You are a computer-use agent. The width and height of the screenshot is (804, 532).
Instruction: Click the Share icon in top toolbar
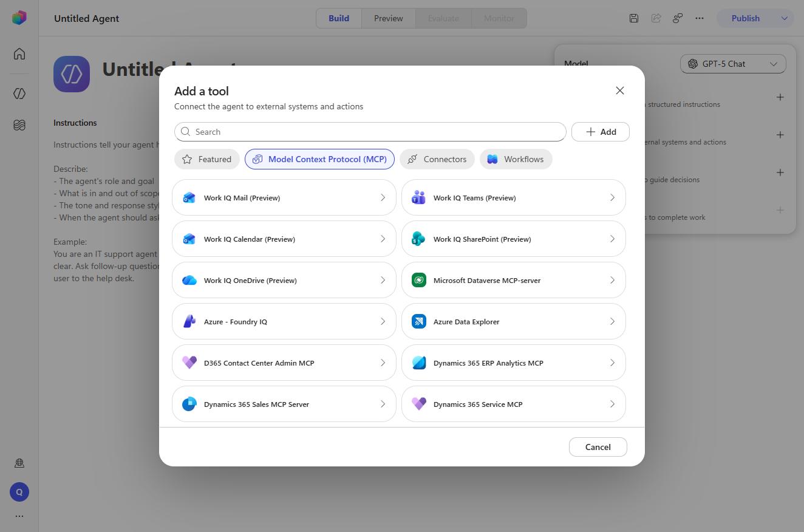656,18
